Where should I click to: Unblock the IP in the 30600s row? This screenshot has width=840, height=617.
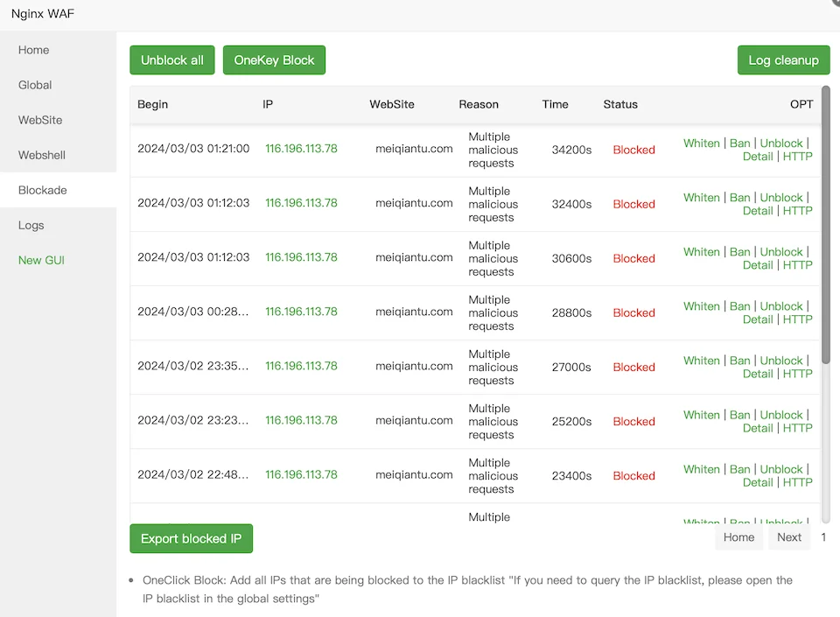click(x=780, y=252)
